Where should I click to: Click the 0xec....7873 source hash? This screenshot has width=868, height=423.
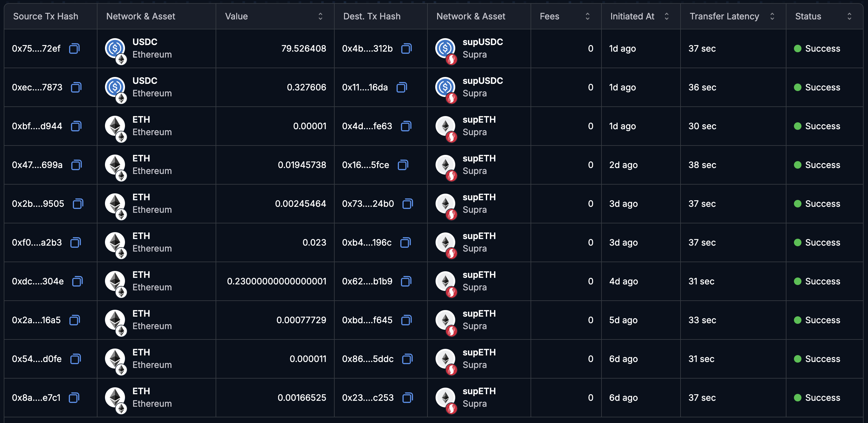[37, 87]
